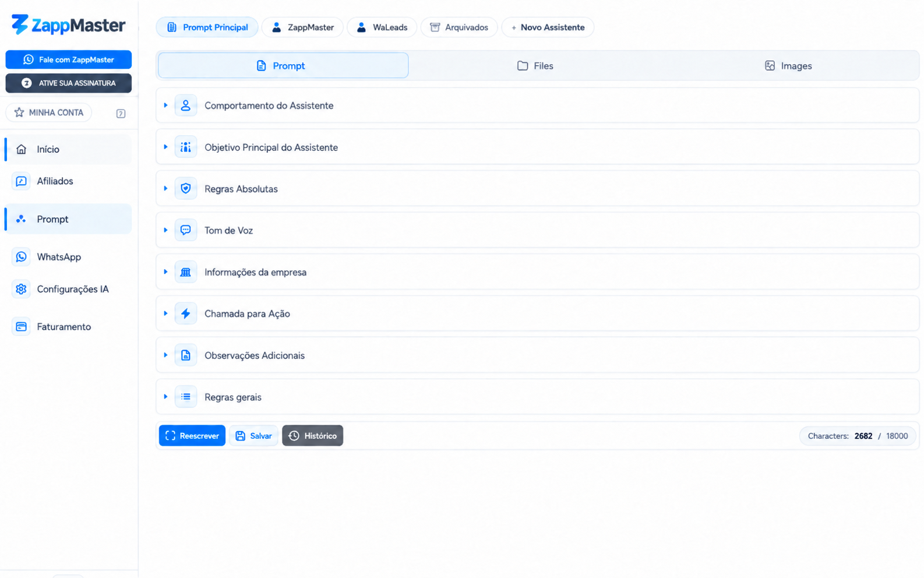Click the home icon for Início
This screenshot has height=578, width=924.
coord(22,149)
